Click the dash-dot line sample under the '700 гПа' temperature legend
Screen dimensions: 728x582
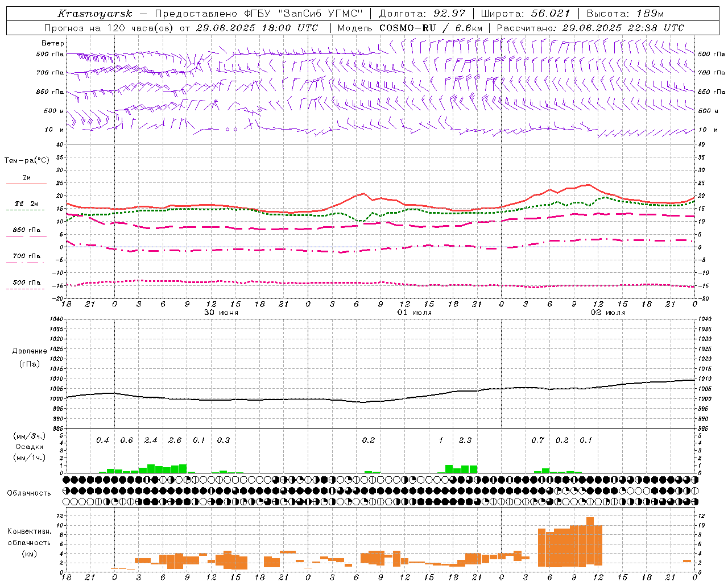[x=25, y=263]
